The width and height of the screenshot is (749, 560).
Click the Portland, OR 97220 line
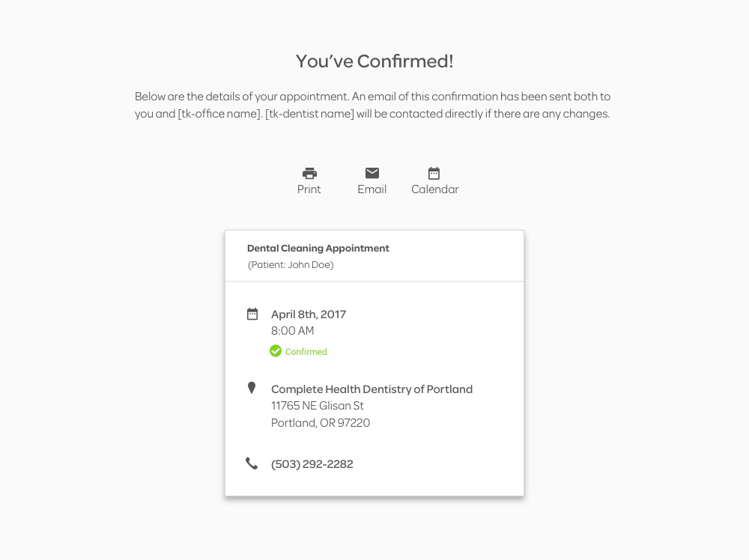(x=321, y=423)
